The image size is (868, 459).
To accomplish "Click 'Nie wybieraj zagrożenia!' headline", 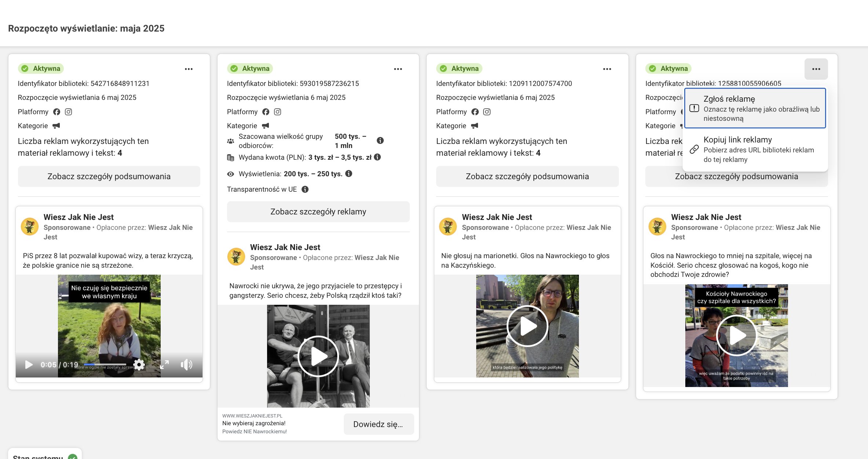I will click(x=254, y=423).
